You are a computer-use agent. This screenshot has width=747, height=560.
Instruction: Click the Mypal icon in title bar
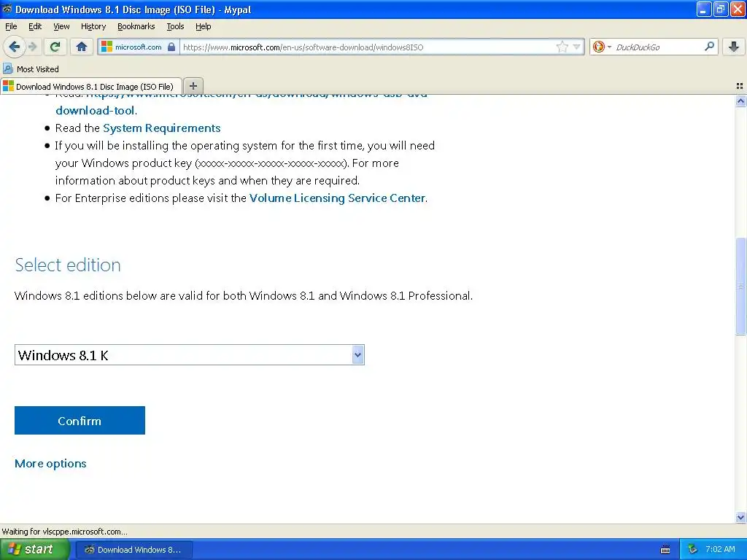tap(7, 9)
